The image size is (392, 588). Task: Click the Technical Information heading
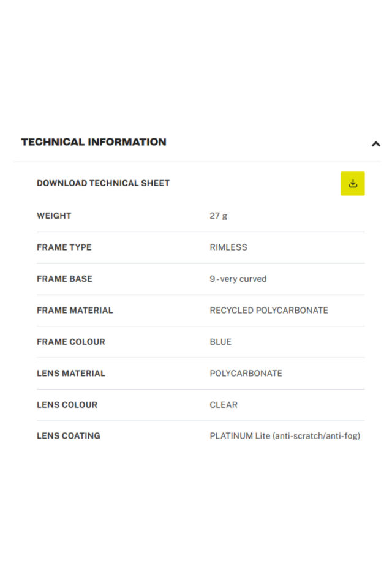point(93,142)
